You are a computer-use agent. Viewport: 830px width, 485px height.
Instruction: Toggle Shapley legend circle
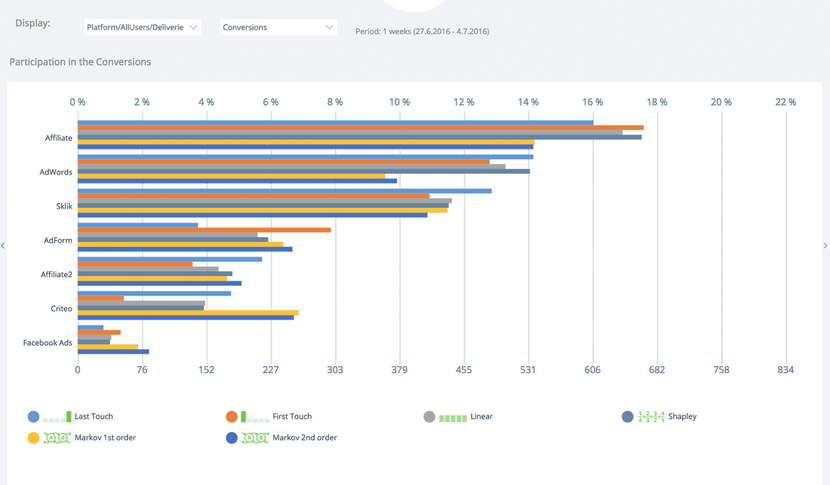(x=627, y=417)
